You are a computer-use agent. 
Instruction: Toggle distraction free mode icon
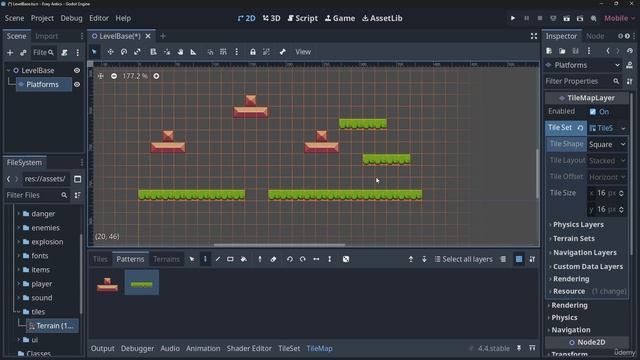[x=534, y=36]
